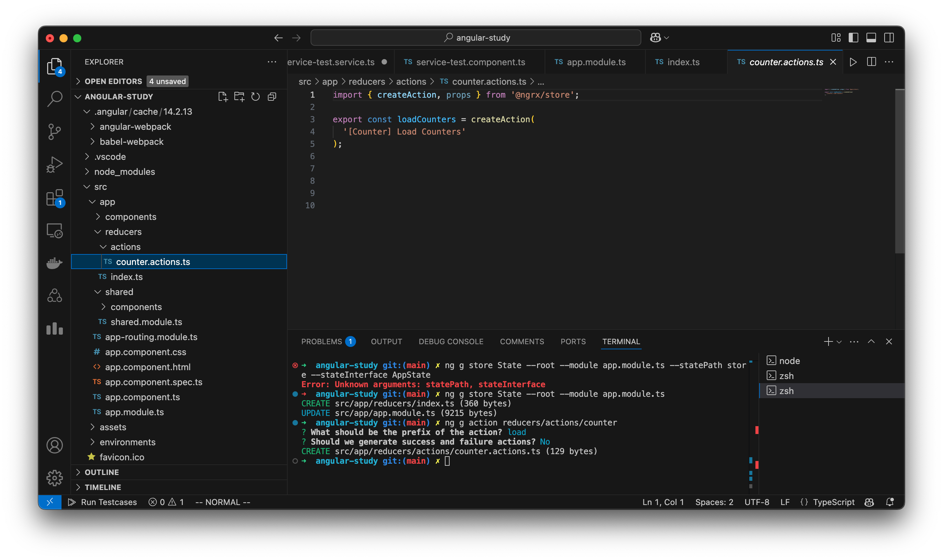
Task: Open the Docker extension panel
Action: pyautogui.click(x=55, y=263)
